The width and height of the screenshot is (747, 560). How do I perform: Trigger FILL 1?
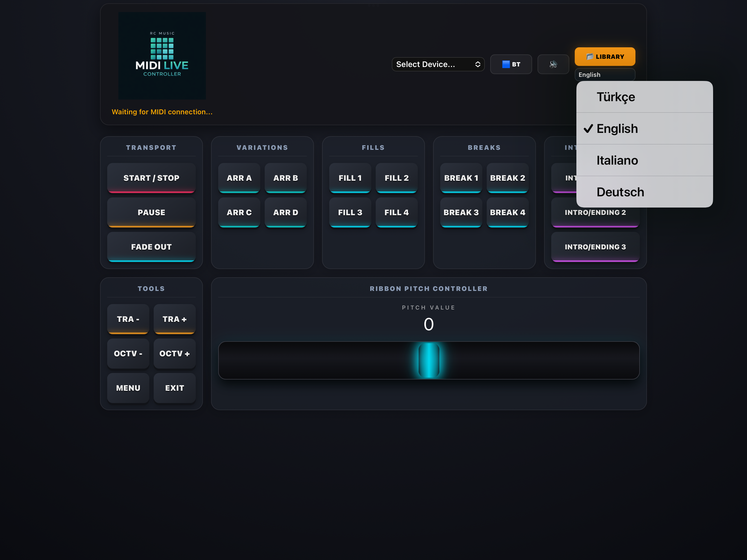coord(350,178)
